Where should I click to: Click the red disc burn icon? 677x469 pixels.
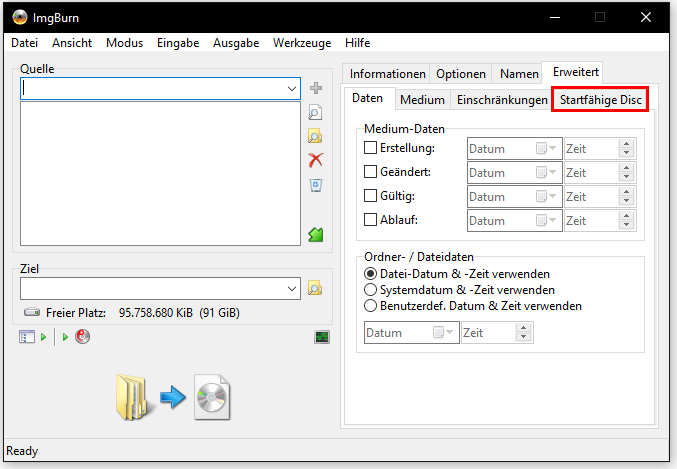pyautogui.click(x=82, y=336)
